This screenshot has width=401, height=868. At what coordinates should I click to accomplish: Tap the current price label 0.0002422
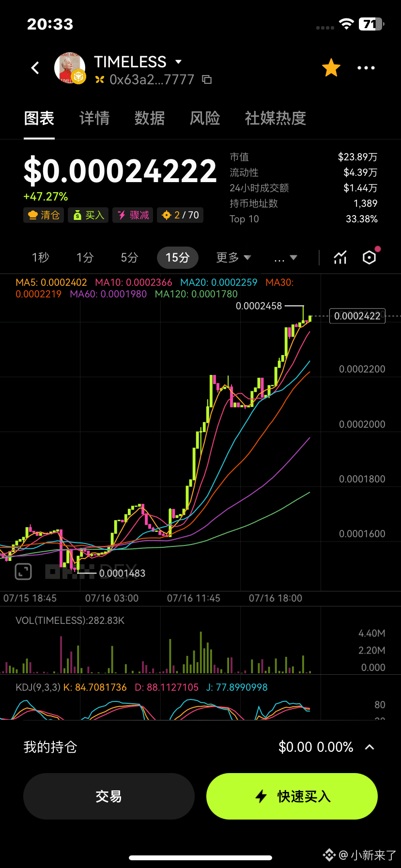357,316
